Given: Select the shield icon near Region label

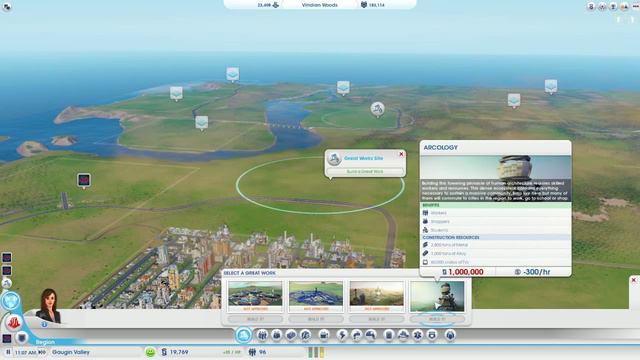Looking at the screenshot, I should click(22, 338).
